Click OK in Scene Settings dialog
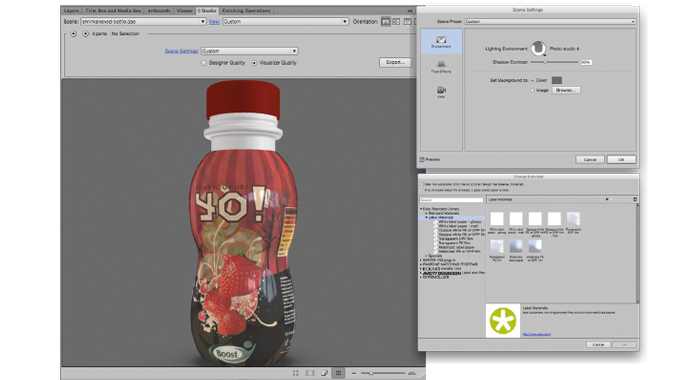The image size is (680, 380). [621, 159]
